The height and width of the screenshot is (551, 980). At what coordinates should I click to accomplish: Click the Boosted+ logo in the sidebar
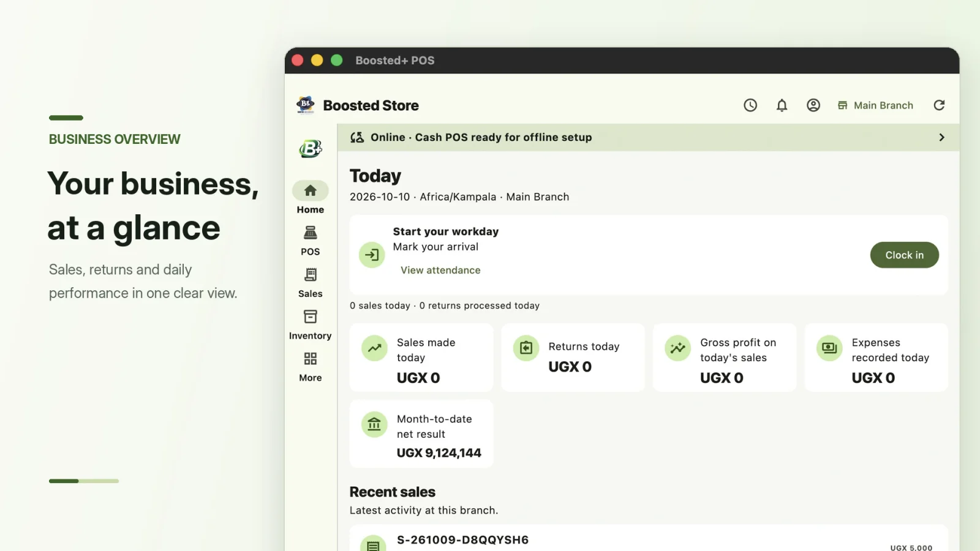[x=311, y=148]
